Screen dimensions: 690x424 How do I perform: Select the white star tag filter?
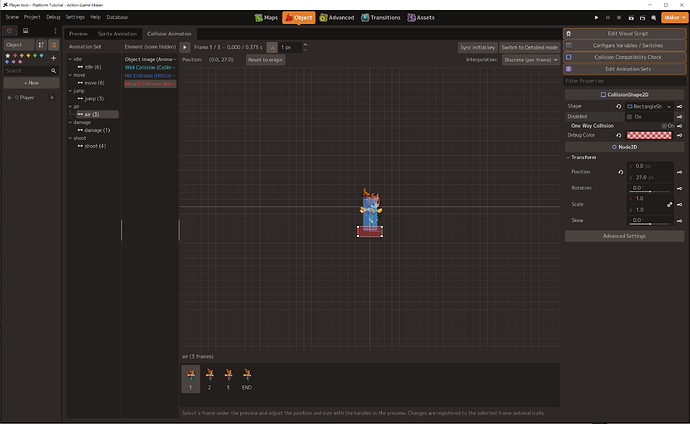(x=7, y=56)
